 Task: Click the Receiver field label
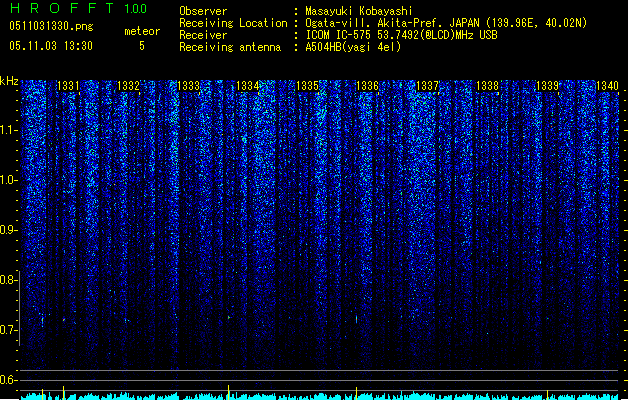coord(203,35)
